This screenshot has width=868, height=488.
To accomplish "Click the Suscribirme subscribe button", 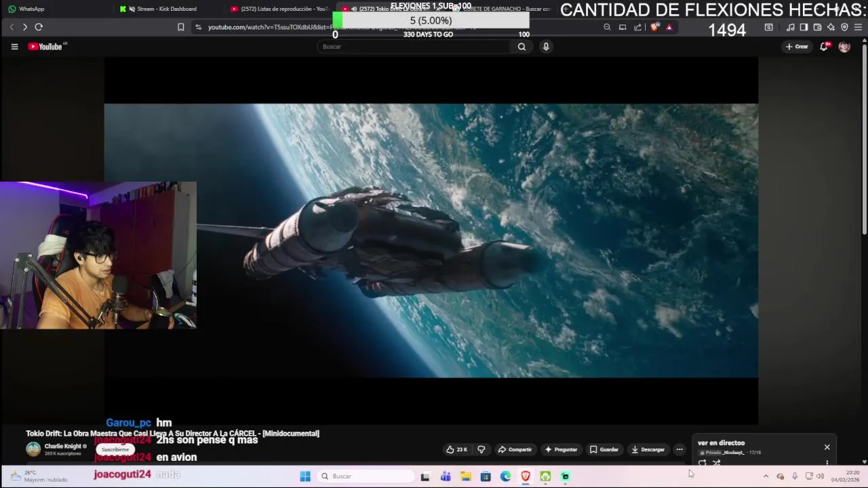I will (115, 449).
